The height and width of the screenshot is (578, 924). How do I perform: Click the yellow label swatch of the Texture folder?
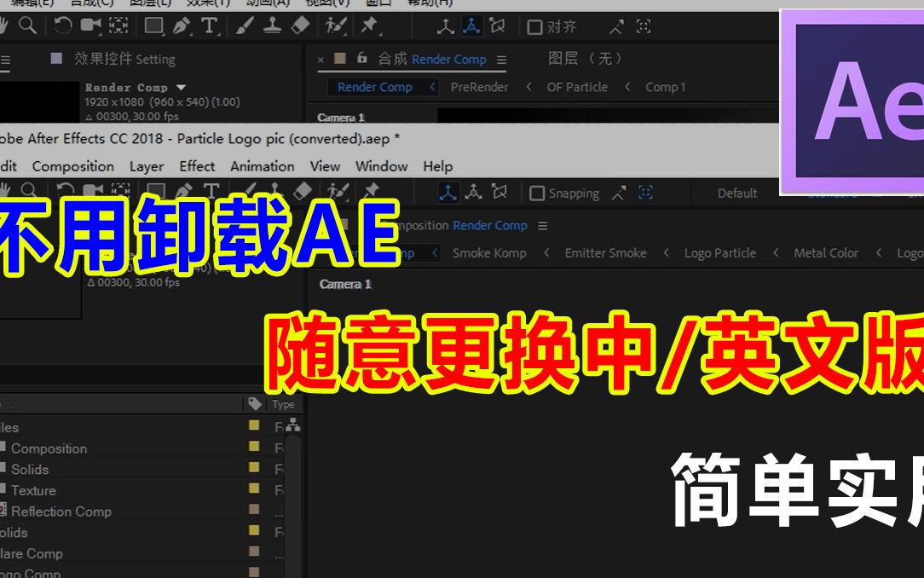254,488
